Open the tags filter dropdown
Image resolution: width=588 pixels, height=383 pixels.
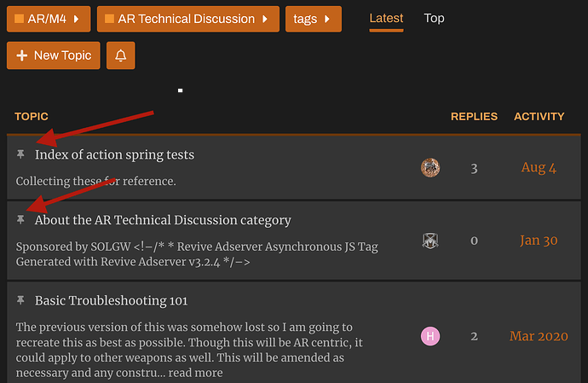tap(313, 19)
